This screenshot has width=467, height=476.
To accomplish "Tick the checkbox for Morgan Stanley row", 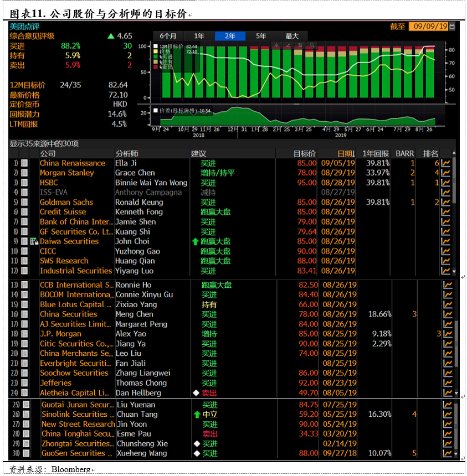I will point(24,173).
